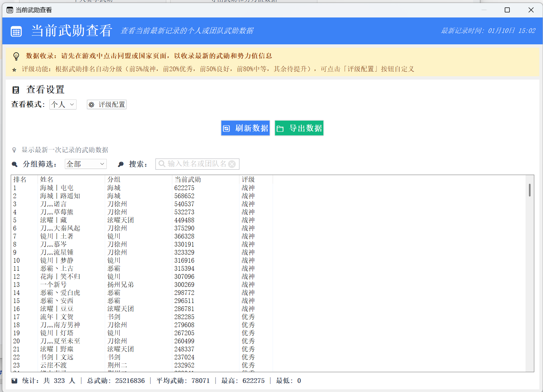The height and width of the screenshot is (392, 543).
Task: Open the 查看模式 dropdown showing 个人
Action: 63,104
